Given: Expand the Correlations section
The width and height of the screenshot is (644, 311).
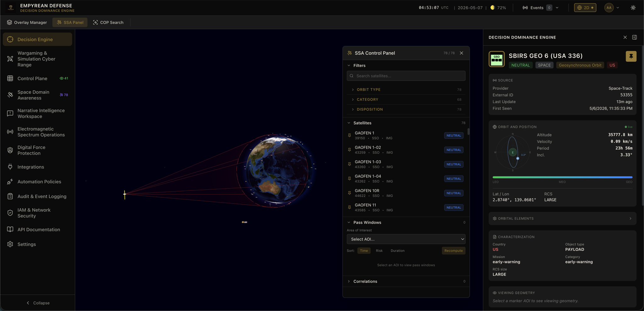Looking at the screenshot, I should click(x=406, y=281).
